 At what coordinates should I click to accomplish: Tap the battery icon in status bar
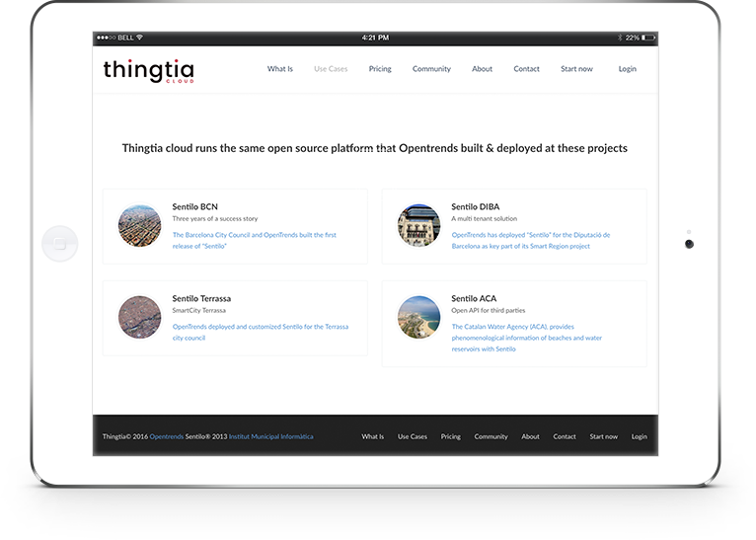(648, 38)
